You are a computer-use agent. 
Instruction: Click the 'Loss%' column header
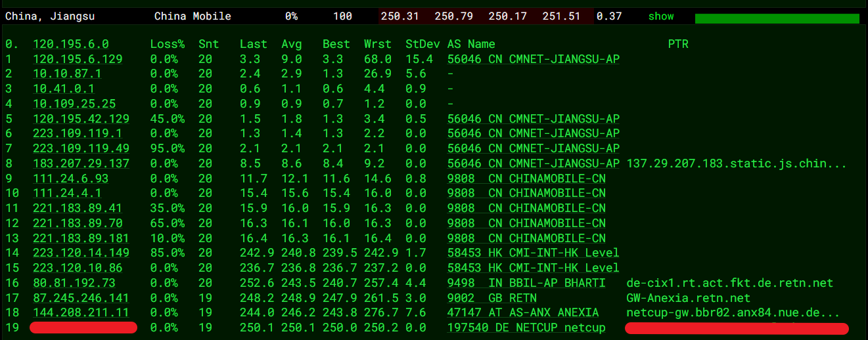click(x=168, y=44)
